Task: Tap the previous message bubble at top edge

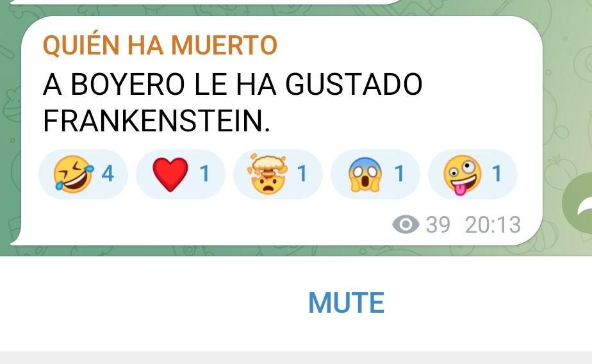Action: tap(204, 3)
